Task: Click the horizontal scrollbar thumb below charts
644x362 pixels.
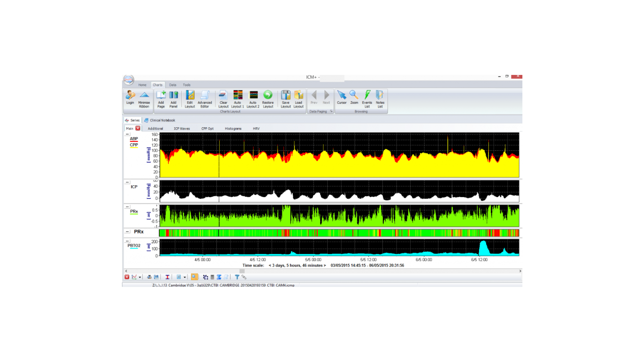Action: click(x=242, y=271)
